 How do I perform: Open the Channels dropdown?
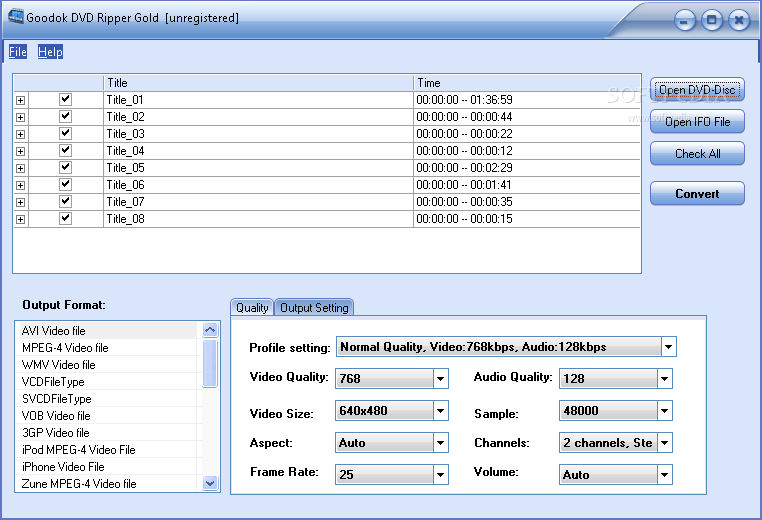(x=664, y=443)
